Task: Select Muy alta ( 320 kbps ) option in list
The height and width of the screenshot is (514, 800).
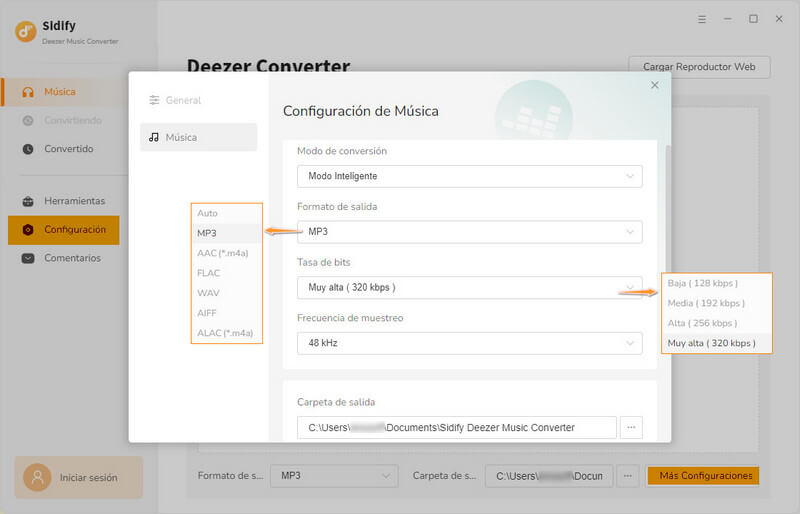Action: (x=717, y=343)
